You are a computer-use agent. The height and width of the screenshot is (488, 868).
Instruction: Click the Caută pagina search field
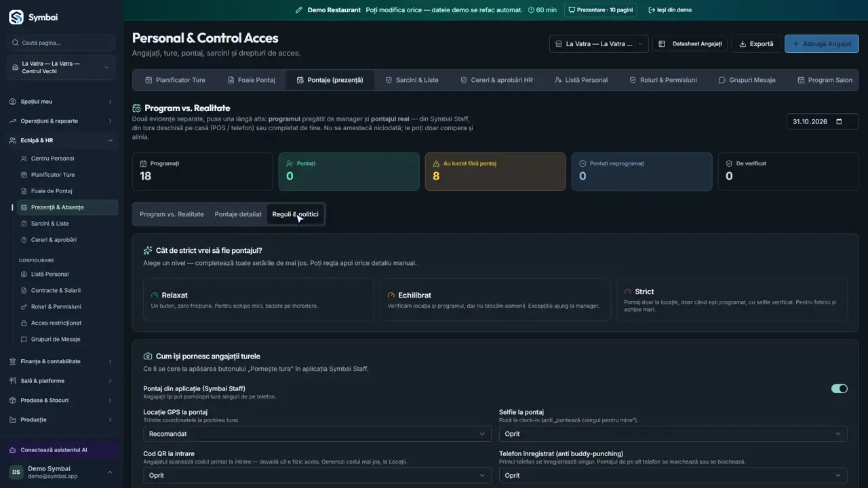tap(62, 43)
